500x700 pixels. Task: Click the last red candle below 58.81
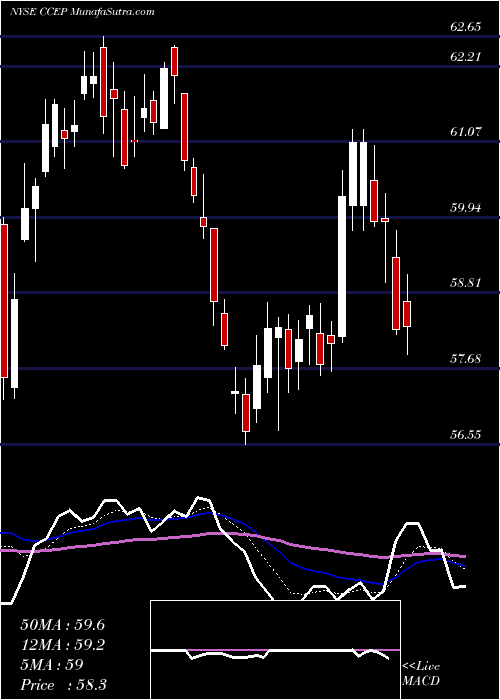tap(407, 314)
